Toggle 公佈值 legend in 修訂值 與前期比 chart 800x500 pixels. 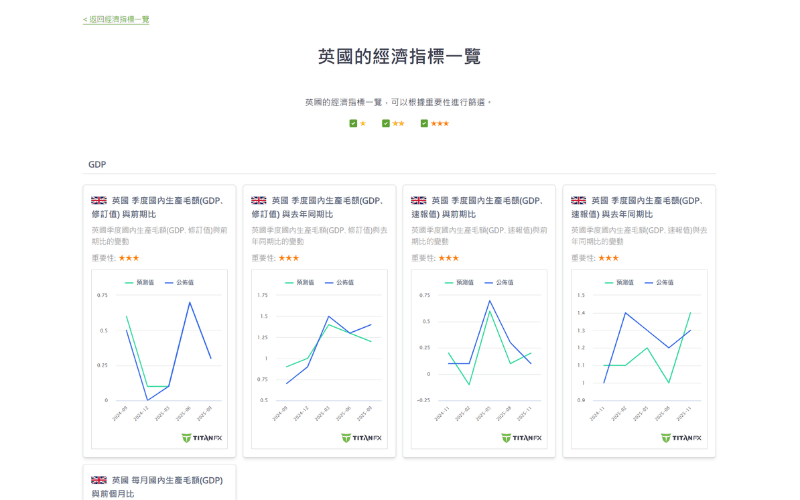(179, 282)
